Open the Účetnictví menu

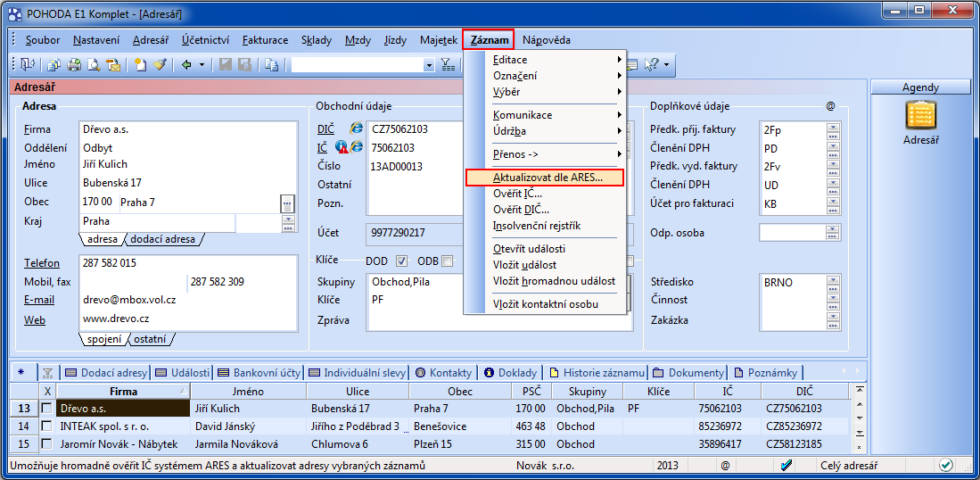point(205,40)
